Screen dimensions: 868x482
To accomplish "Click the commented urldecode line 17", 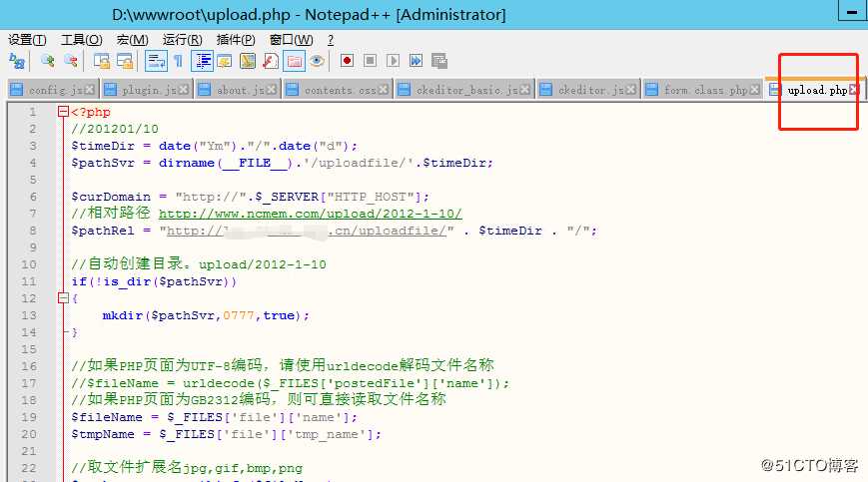I will 290,383.
